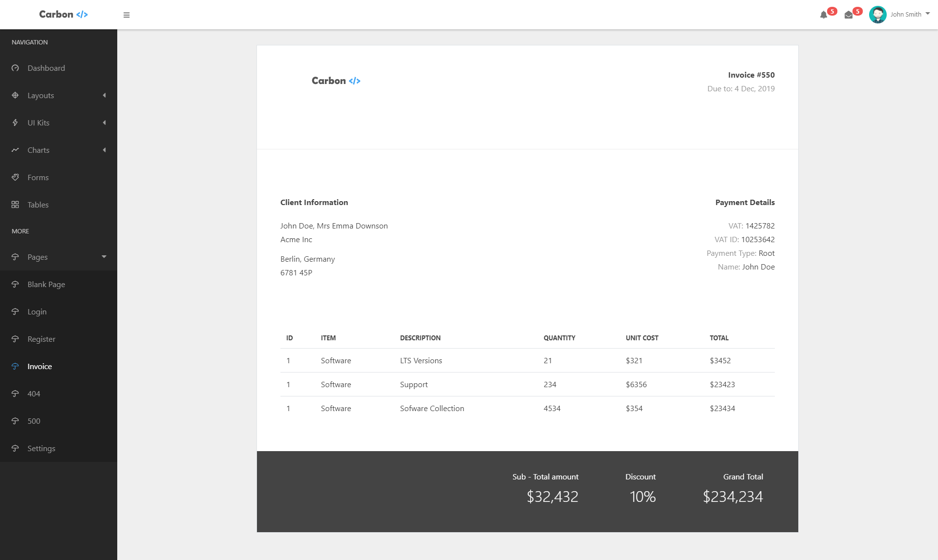Collapse the Pages menu caret
This screenshot has width=938, height=560.
click(x=104, y=257)
